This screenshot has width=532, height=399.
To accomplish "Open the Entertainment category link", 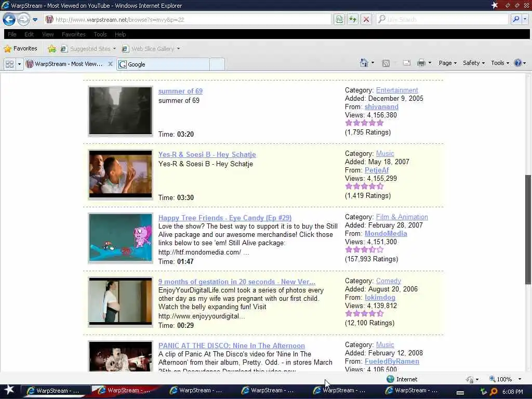I will click(397, 90).
